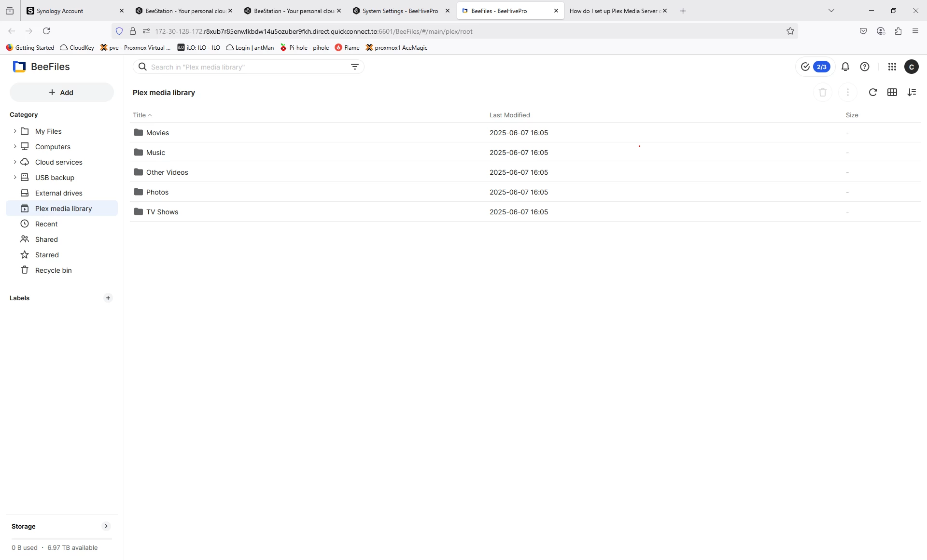Expand the Computers tree node
Viewport: 927px width, 560px height.
pos(15,146)
